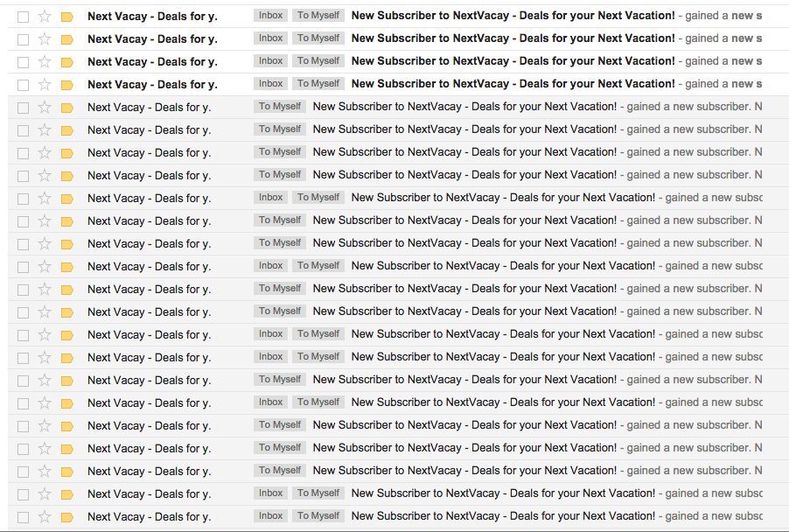
Task: Star the very last email in list
Action: (x=45, y=516)
